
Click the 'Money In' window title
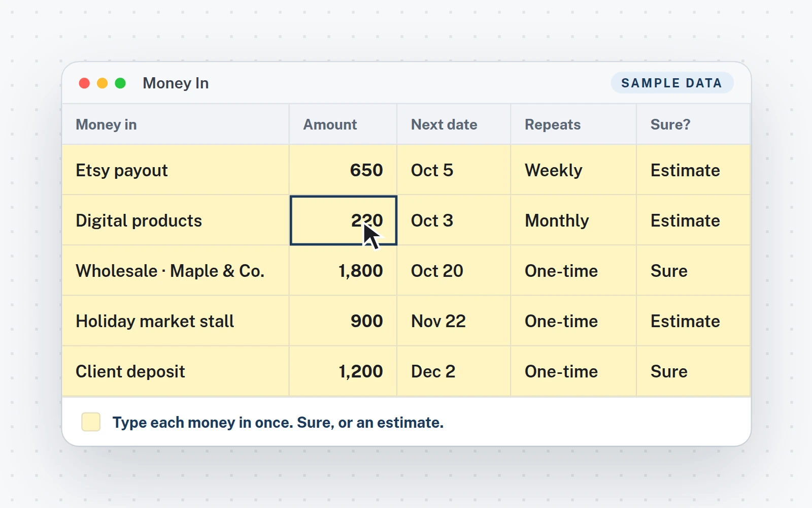[x=176, y=83]
